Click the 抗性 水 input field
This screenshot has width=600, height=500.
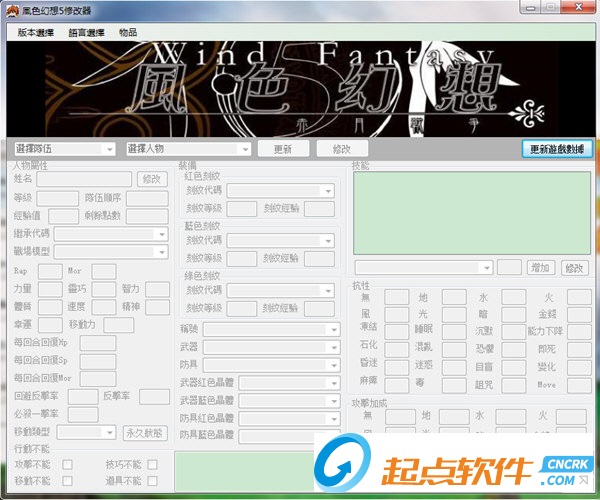click(x=514, y=297)
